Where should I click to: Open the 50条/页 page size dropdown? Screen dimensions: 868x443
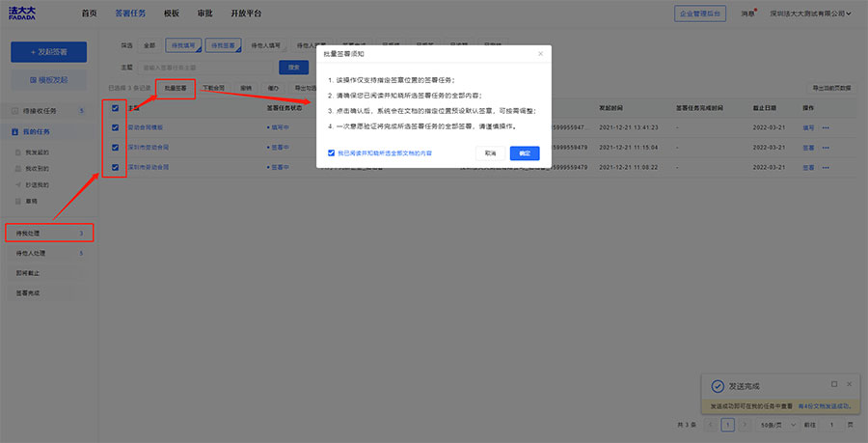tap(777, 426)
